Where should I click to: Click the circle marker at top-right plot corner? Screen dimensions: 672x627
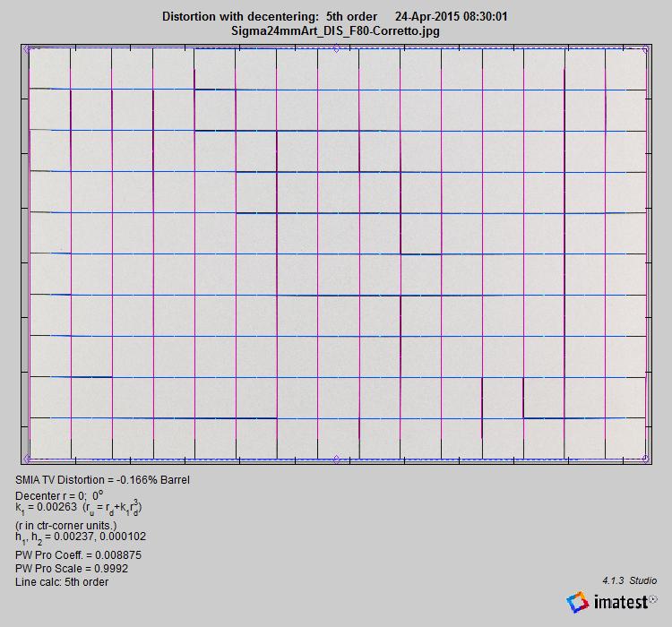pos(645,51)
